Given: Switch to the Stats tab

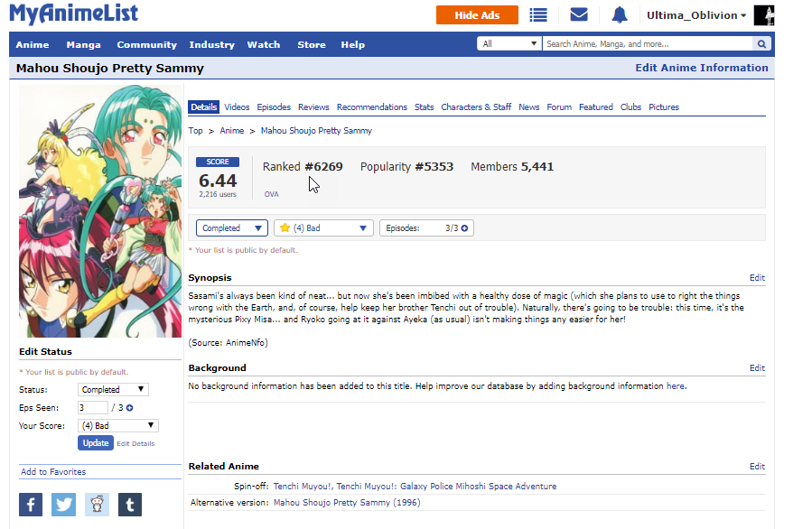Looking at the screenshot, I should coord(425,107).
